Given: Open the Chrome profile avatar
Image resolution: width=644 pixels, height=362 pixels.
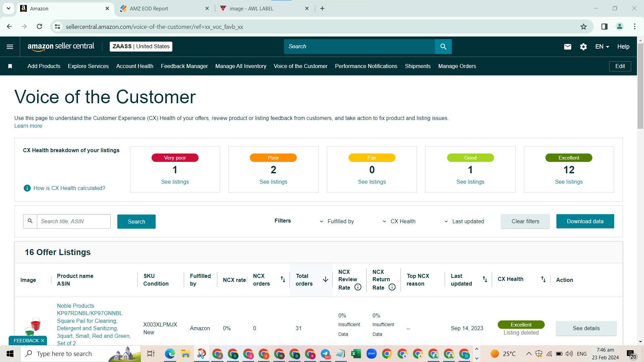Looking at the screenshot, I should [620, 26].
